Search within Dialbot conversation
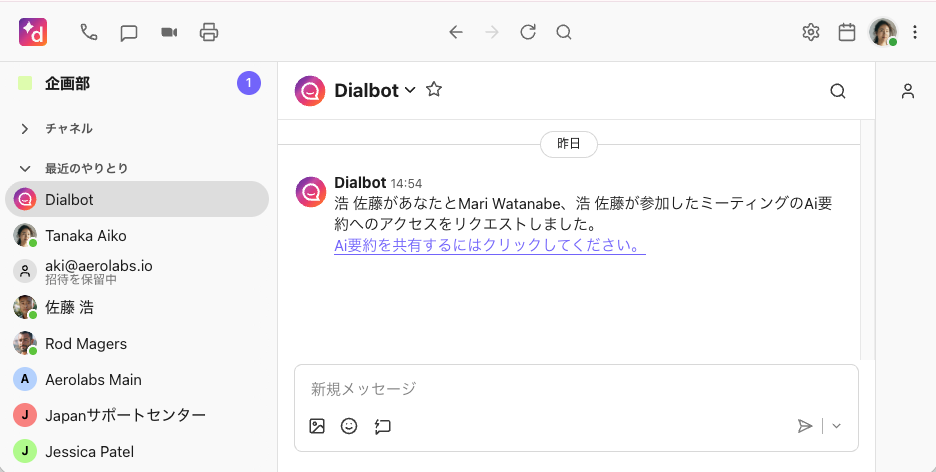 click(838, 91)
